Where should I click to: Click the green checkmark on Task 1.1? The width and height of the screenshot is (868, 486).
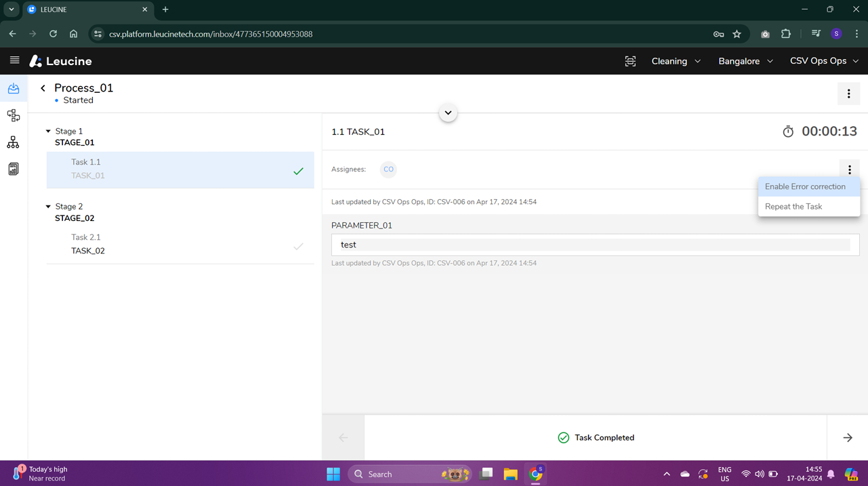coord(298,171)
